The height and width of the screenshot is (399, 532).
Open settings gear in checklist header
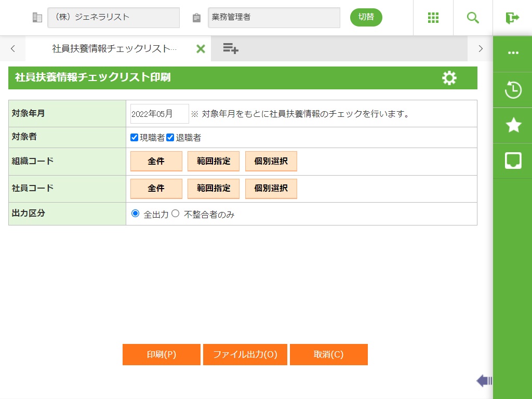(449, 78)
